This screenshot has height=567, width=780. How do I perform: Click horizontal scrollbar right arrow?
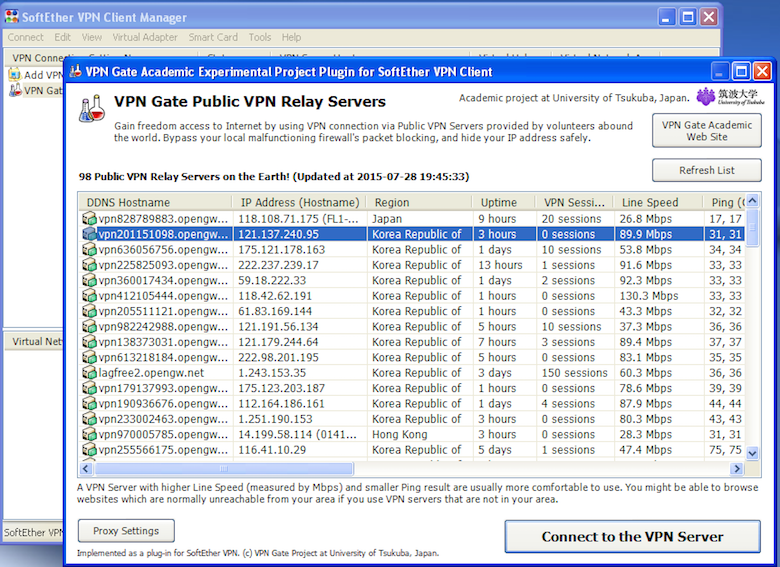coord(737,469)
